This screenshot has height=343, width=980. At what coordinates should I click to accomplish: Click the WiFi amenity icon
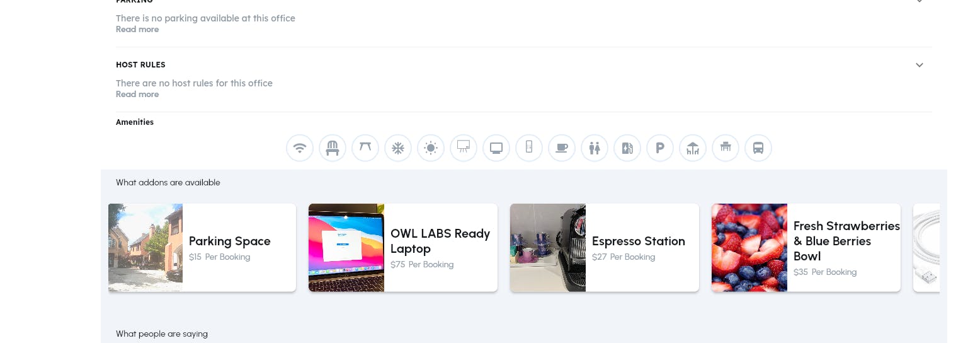(300, 148)
